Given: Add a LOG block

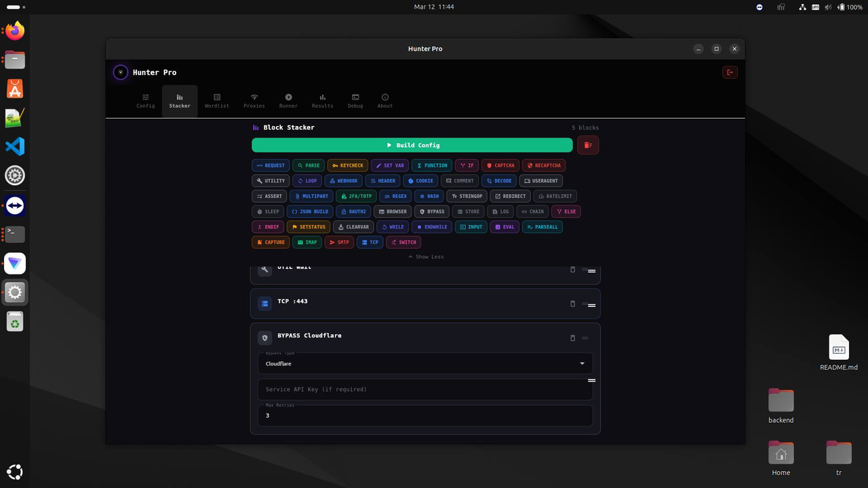Looking at the screenshot, I should [500, 211].
